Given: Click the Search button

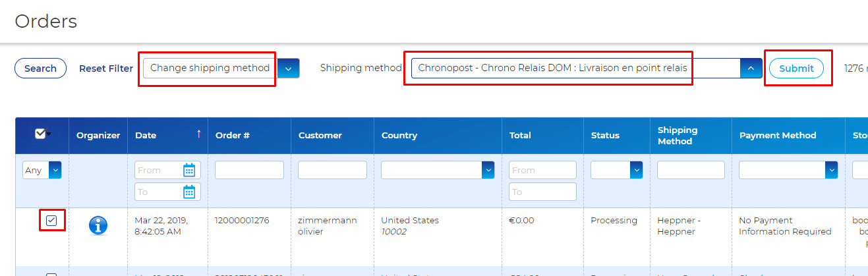Looking at the screenshot, I should pyautogui.click(x=40, y=69).
